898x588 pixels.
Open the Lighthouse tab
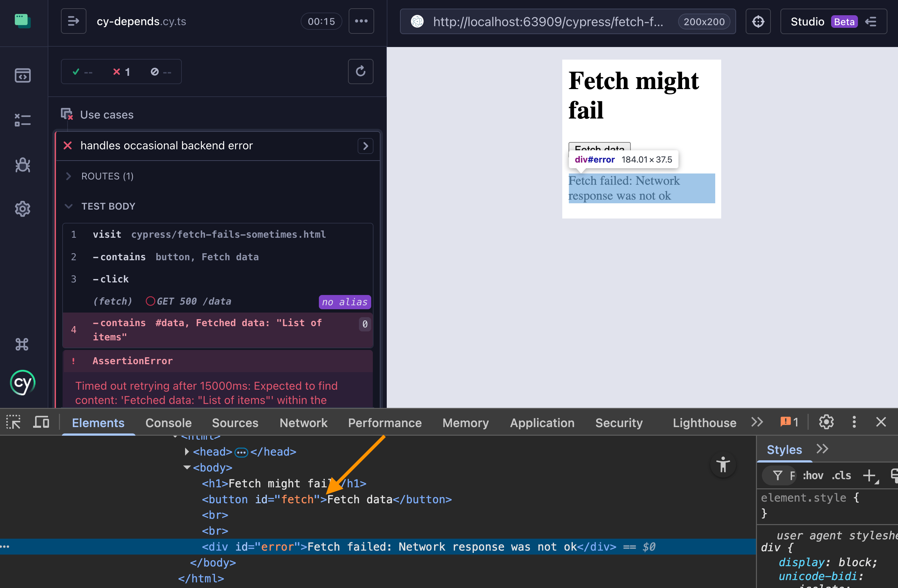click(x=704, y=422)
